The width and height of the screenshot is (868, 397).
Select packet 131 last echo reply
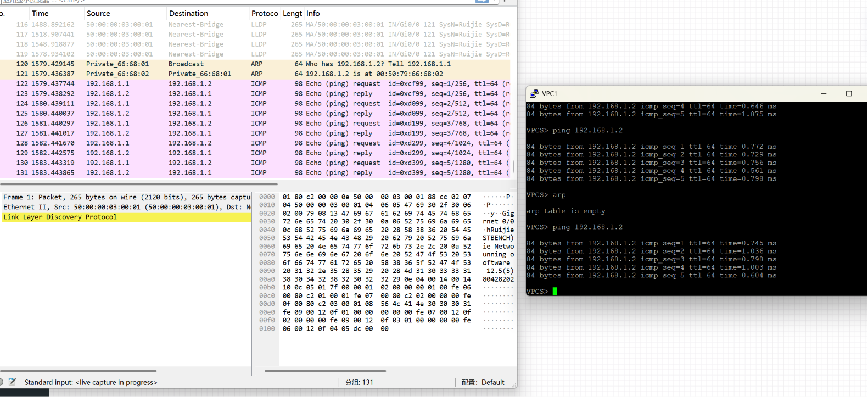(255, 173)
